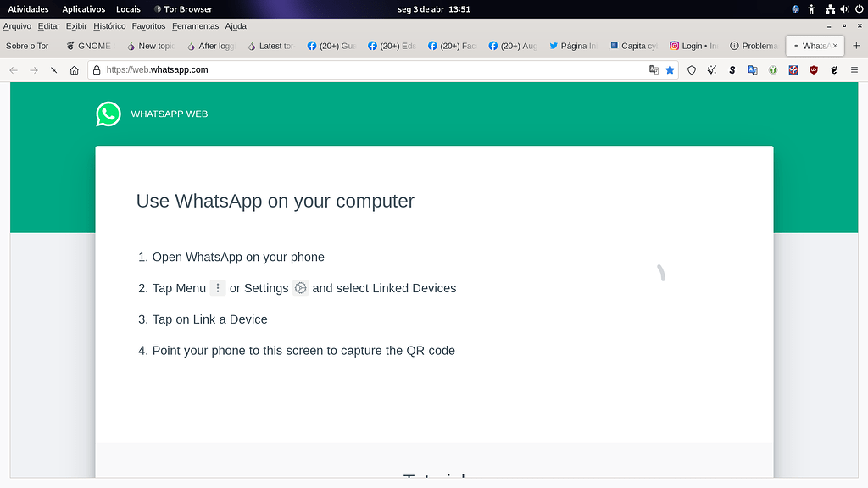Switch to the New topic tab
Viewport: 868px width, 488px height.
[x=151, y=46]
